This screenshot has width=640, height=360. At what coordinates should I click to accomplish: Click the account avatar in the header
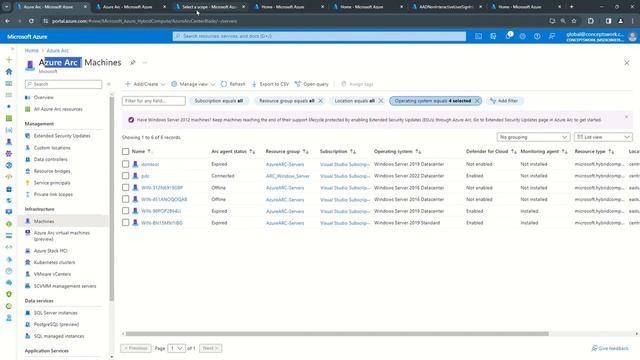[633, 37]
